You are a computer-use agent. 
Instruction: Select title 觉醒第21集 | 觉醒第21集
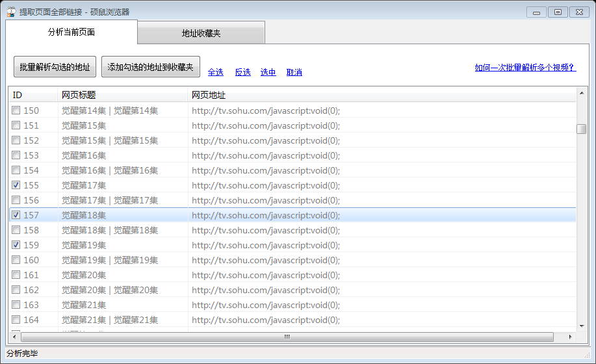(x=109, y=320)
